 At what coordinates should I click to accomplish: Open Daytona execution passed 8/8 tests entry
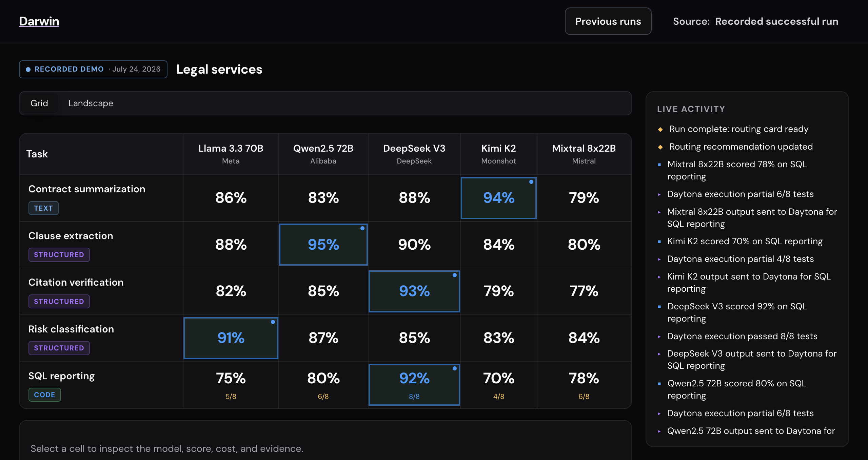(742, 336)
